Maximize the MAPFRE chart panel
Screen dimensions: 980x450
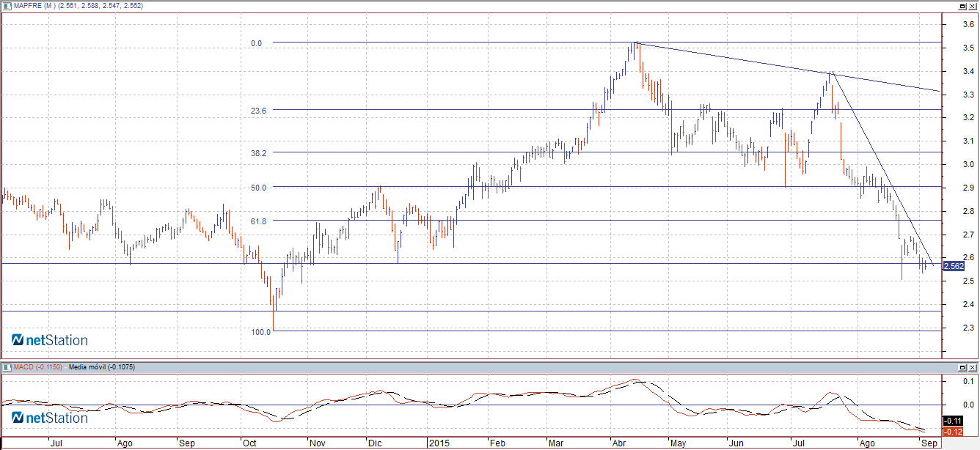pyautogui.click(x=961, y=5)
